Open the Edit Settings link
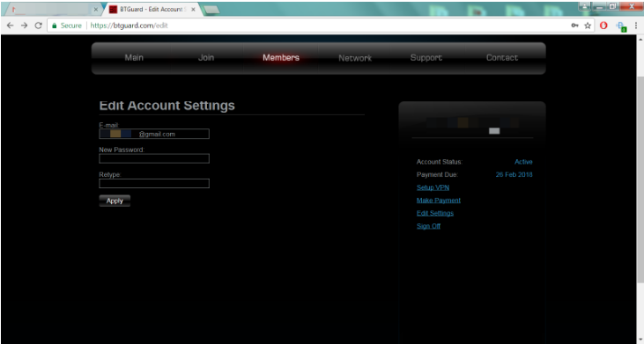 [435, 213]
